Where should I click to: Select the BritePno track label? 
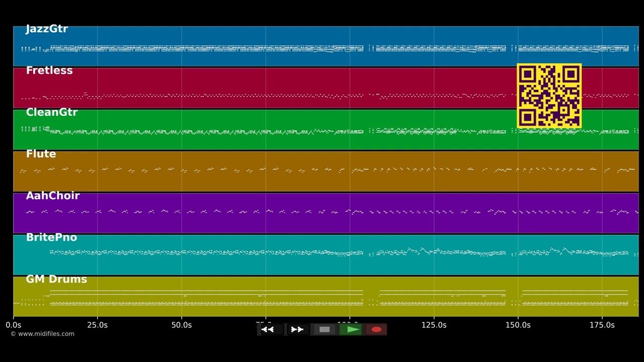[51, 238]
